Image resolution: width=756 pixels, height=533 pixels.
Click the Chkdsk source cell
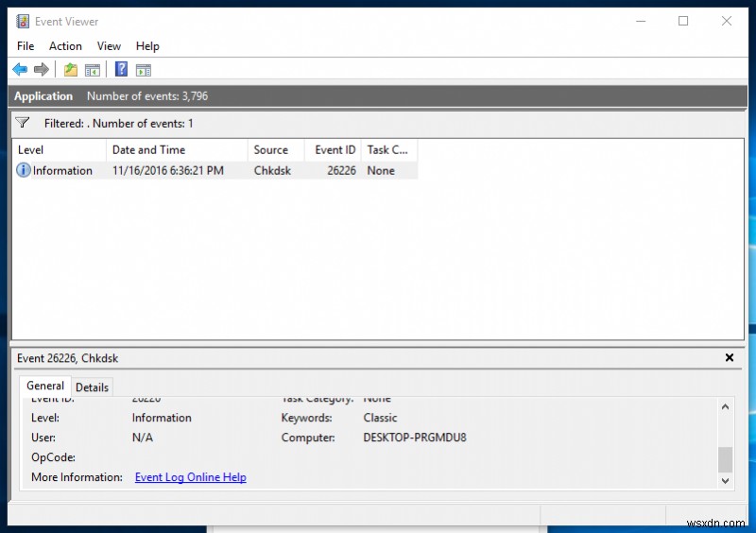pyautogui.click(x=272, y=171)
